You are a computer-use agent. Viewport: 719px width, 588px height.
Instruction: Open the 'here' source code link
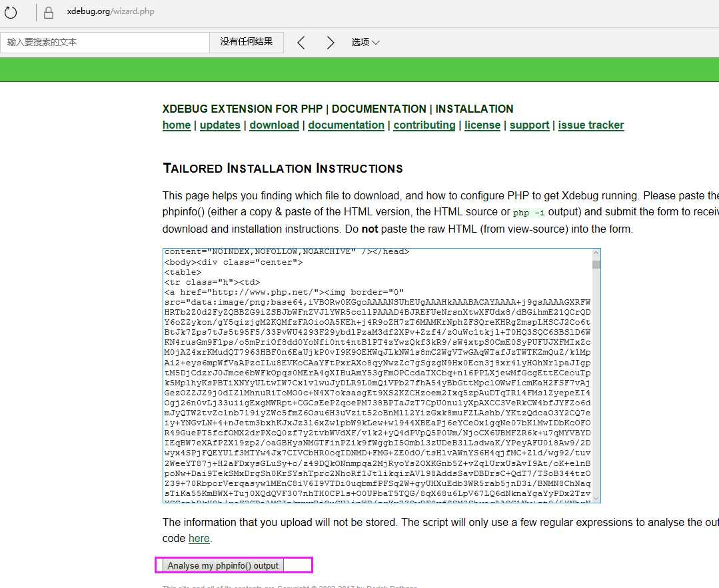point(199,539)
